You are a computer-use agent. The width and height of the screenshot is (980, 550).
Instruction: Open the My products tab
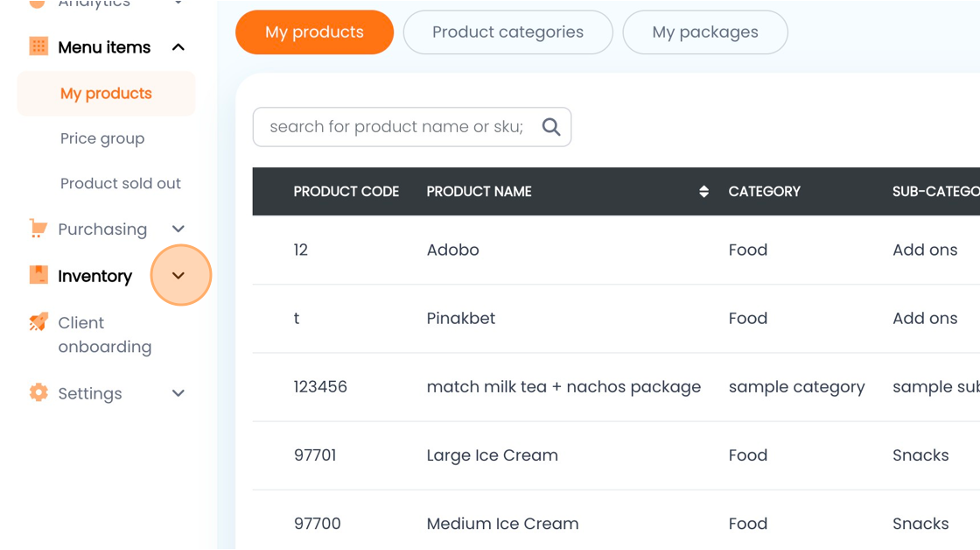pyautogui.click(x=314, y=32)
